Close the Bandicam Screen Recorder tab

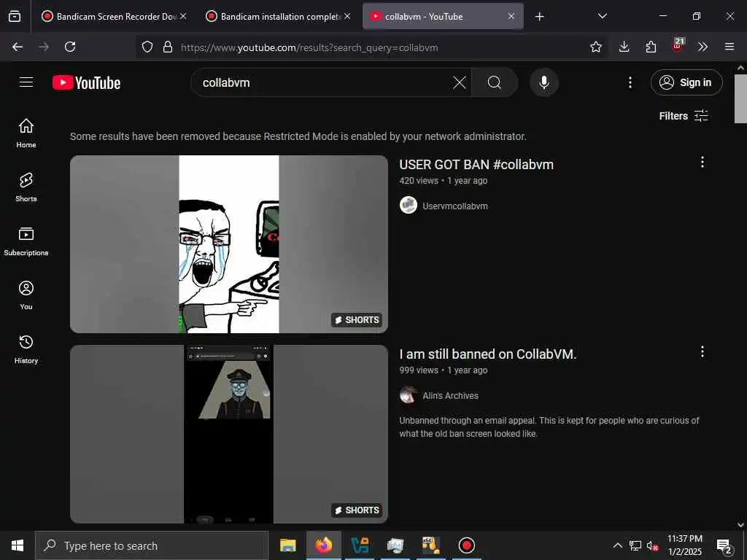[x=183, y=16]
